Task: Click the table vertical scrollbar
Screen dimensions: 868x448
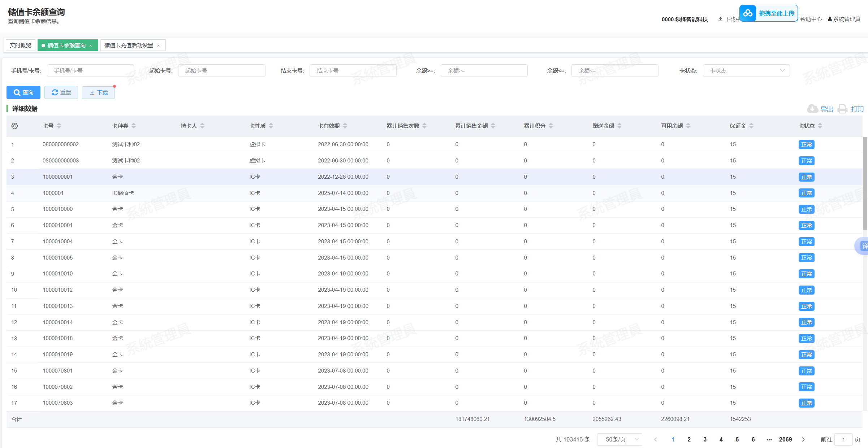Action: tap(865, 183)
